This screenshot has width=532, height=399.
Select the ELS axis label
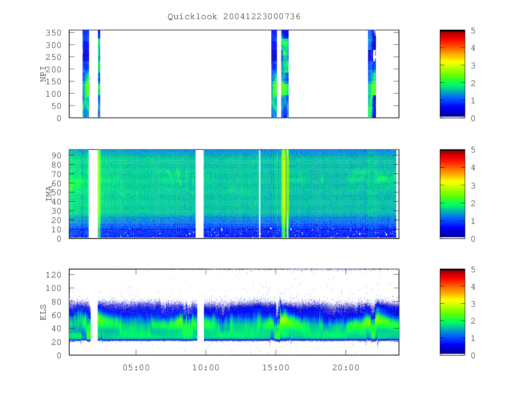(x=43, y=312)
